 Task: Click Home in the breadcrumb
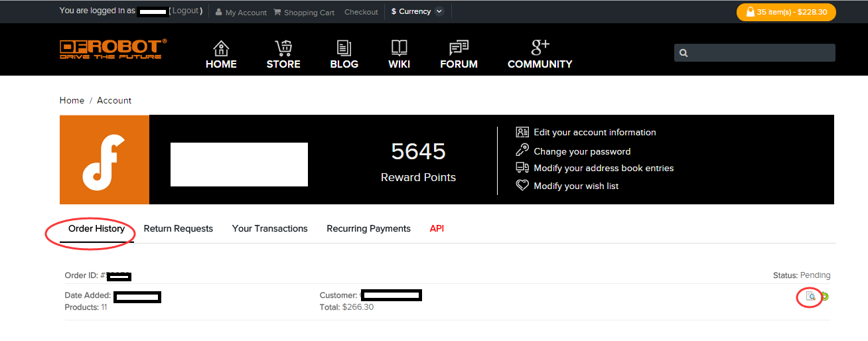point(72,100)
